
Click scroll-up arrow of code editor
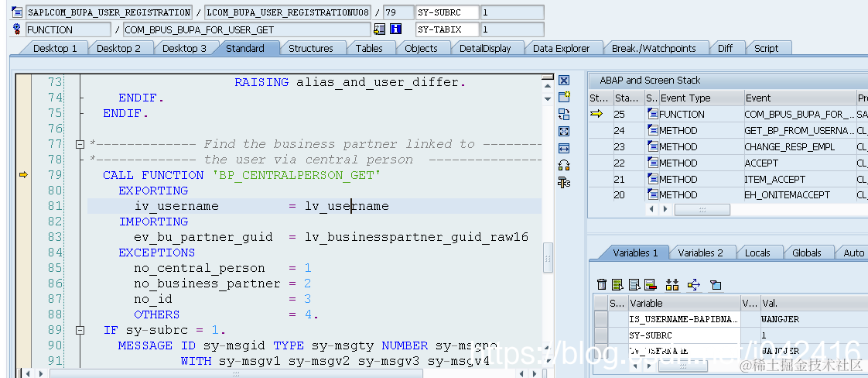[x=548, y=85]
